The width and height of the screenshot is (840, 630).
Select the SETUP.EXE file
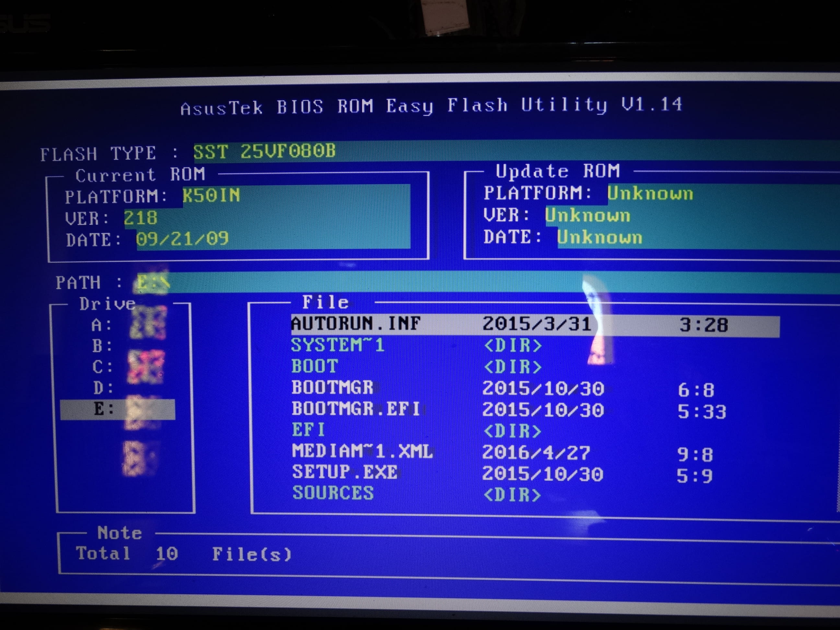click(345, 473)
